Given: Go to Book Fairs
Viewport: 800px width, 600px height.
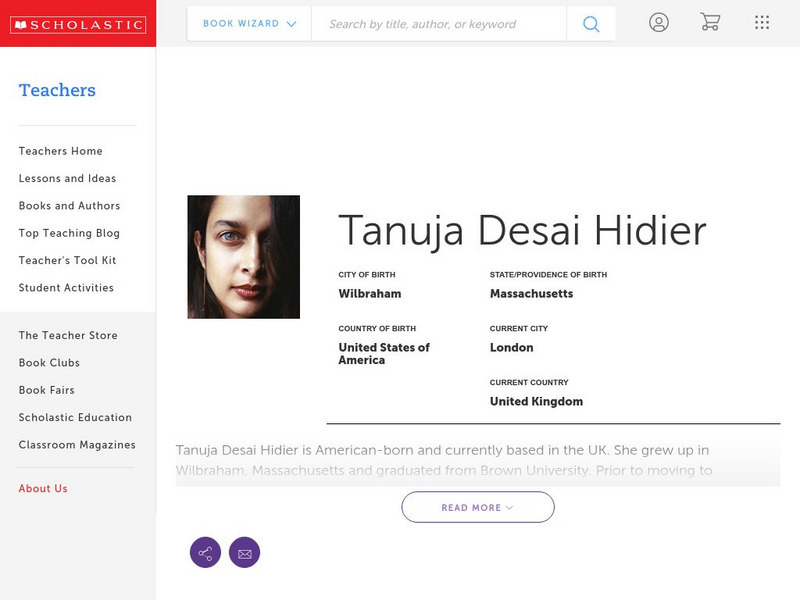Looking at the screenshot, I should click(46, 390).
